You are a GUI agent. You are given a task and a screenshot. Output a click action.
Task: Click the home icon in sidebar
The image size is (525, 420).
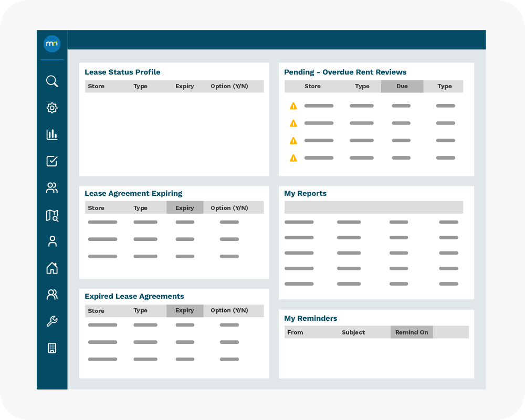(52, 268)
